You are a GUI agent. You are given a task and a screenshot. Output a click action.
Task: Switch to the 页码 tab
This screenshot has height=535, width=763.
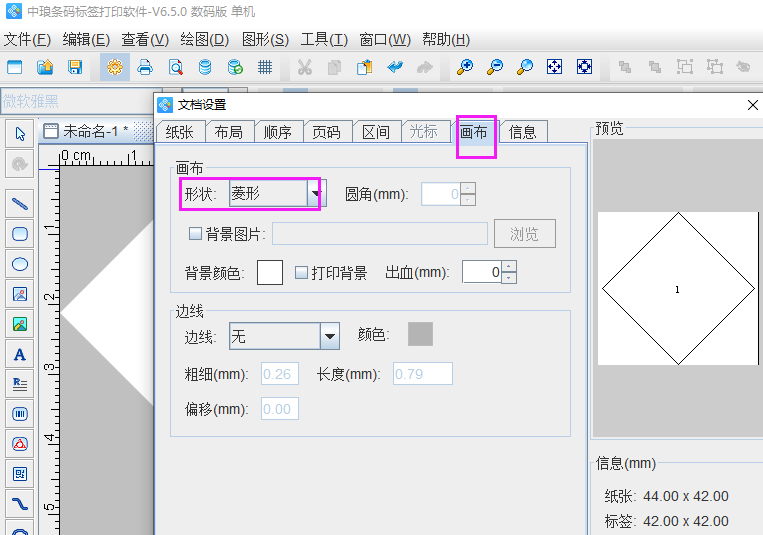327,132
